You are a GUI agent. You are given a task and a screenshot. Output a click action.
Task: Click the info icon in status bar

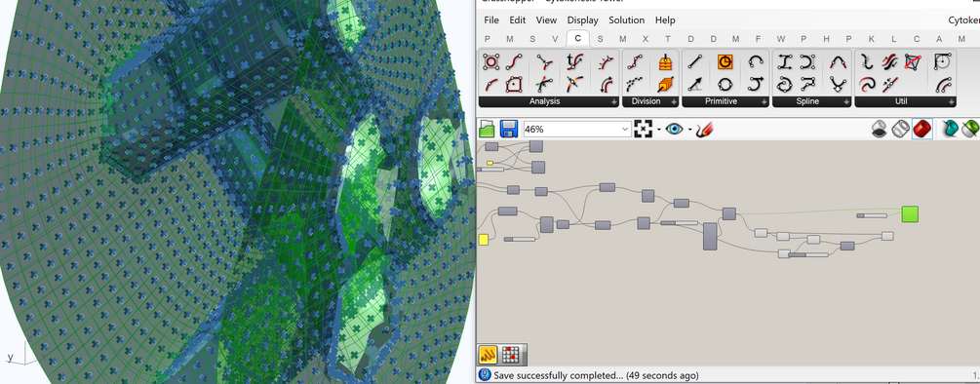tap(485, 375)
